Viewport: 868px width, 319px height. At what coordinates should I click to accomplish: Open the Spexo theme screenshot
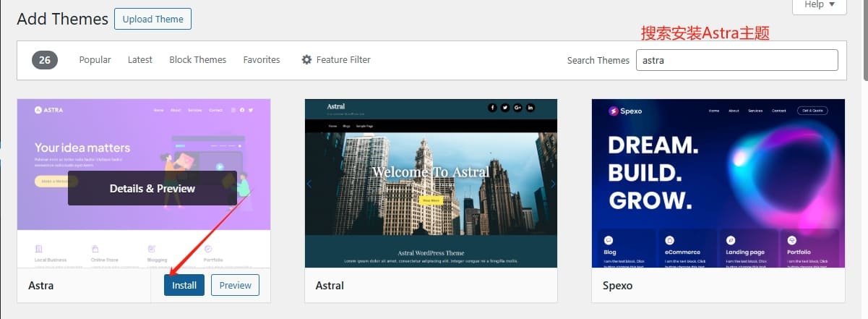(x=718, y=183)
